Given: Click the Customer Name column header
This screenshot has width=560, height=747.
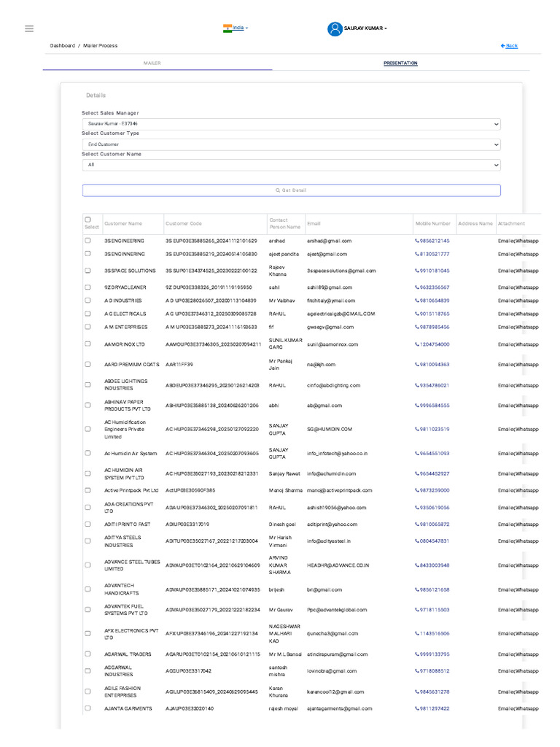Looking at the screenshot, I should (123, 223).
